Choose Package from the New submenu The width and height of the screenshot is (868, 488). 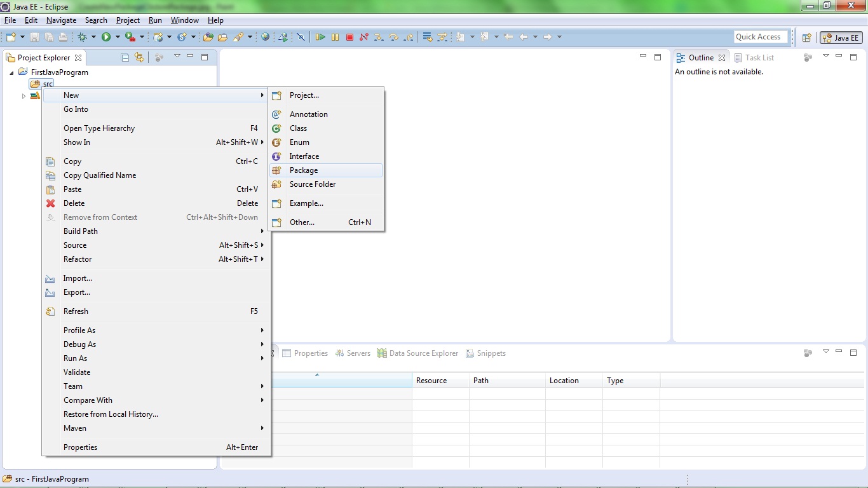(326, 170)
